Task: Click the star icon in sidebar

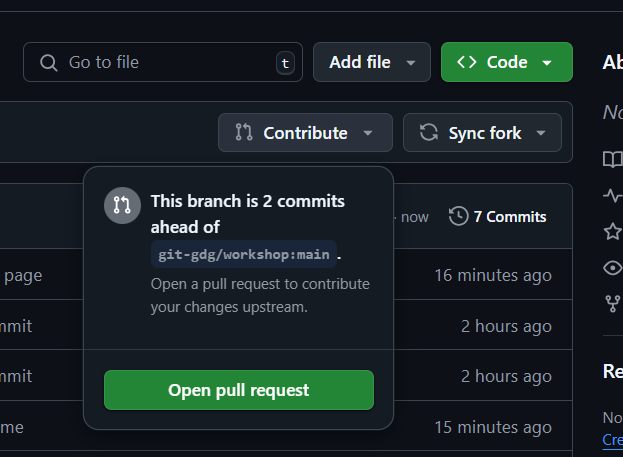Action: click(612, 231)
